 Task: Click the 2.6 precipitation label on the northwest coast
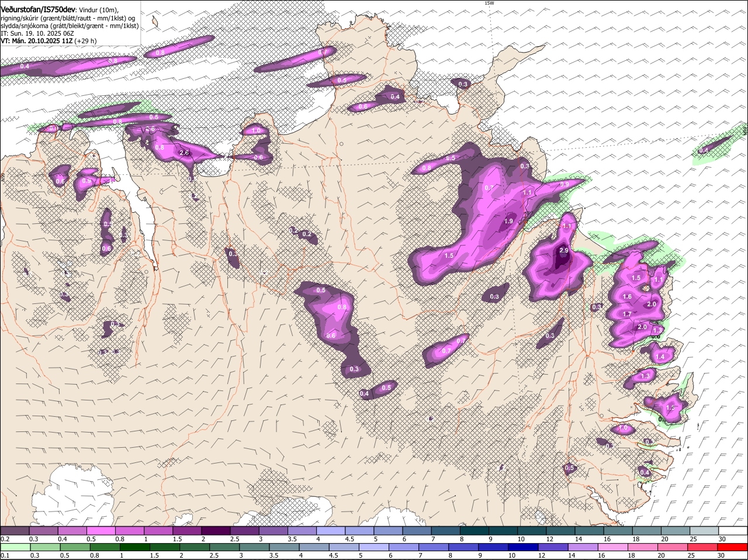click(x=184, y=153)
